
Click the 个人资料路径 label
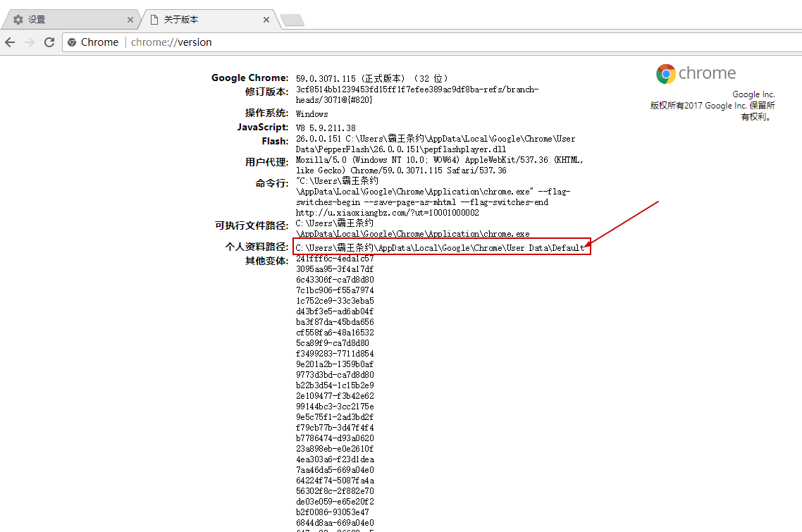pyautogui.click(x=257, y=247)
